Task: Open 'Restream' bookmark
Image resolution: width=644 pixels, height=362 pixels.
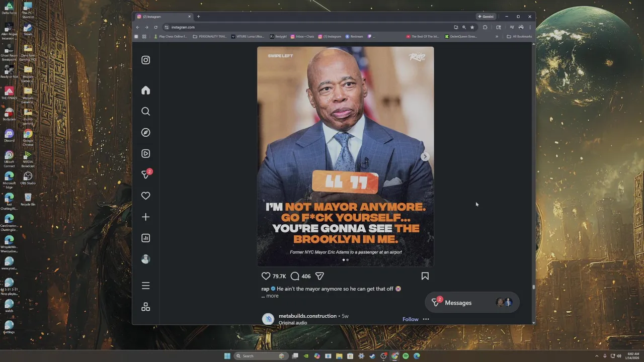Action: coord(354,36)
